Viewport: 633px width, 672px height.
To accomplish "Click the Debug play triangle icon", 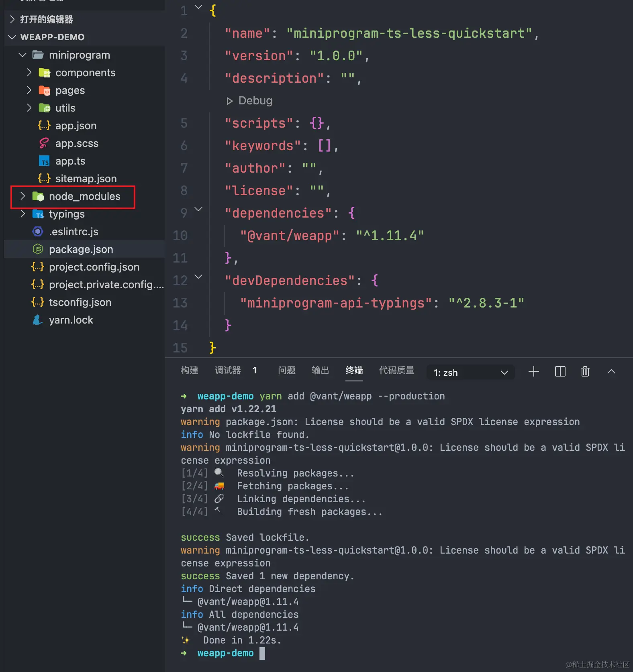I will coord(230,101).
